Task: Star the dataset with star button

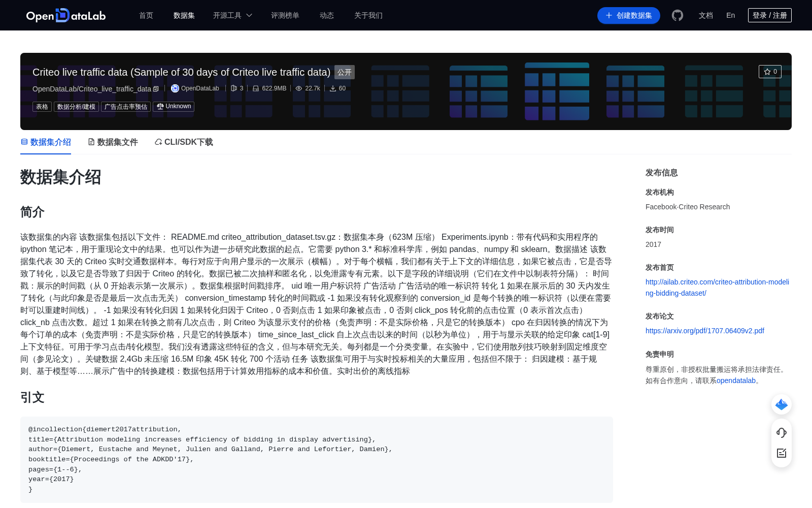Action: tap(770, 72)
